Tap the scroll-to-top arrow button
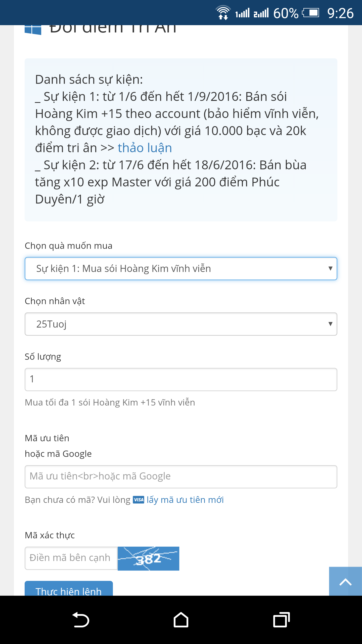The width and height of the screenshot is (362, 644). 345,582
